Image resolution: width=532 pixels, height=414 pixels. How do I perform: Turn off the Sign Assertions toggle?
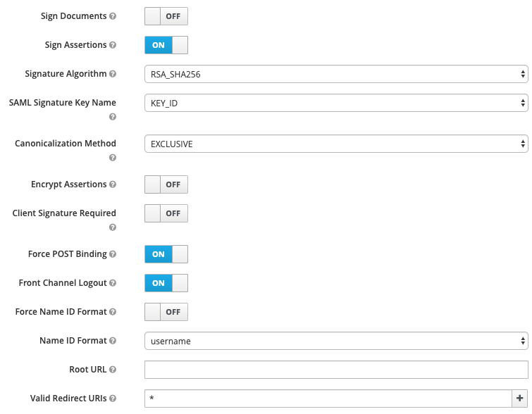coord(166,45)
